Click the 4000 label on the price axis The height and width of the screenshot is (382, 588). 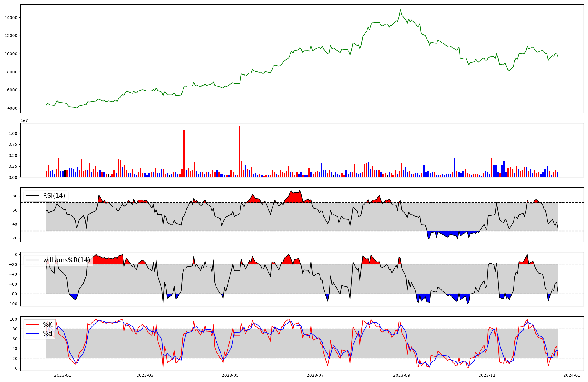(12, 108)
